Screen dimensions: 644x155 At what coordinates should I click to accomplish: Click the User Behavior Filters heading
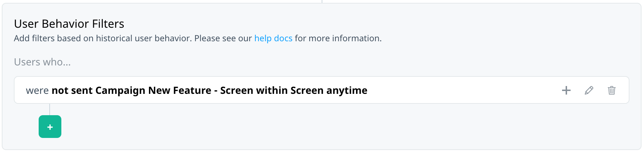pos(69,24)
